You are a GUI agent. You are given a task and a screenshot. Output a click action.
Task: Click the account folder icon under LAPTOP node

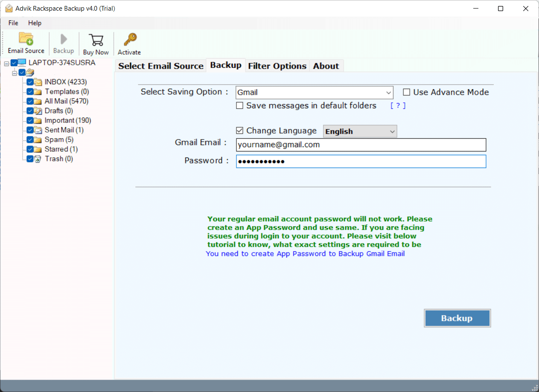30,73
